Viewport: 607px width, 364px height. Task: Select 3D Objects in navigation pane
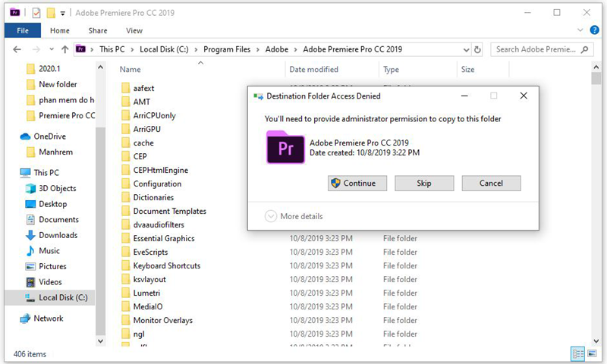pos(58,188)
